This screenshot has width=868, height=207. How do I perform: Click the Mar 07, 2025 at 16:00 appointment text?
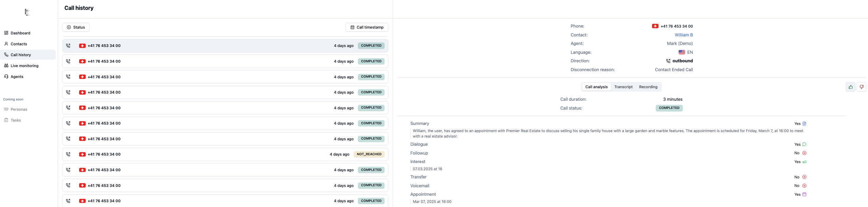point(432,202)
